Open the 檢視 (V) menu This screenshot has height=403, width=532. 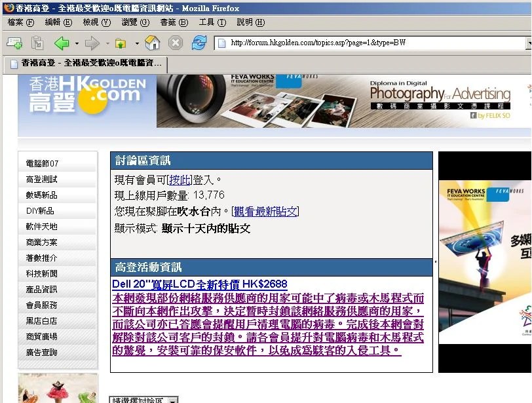click(97, 22)
